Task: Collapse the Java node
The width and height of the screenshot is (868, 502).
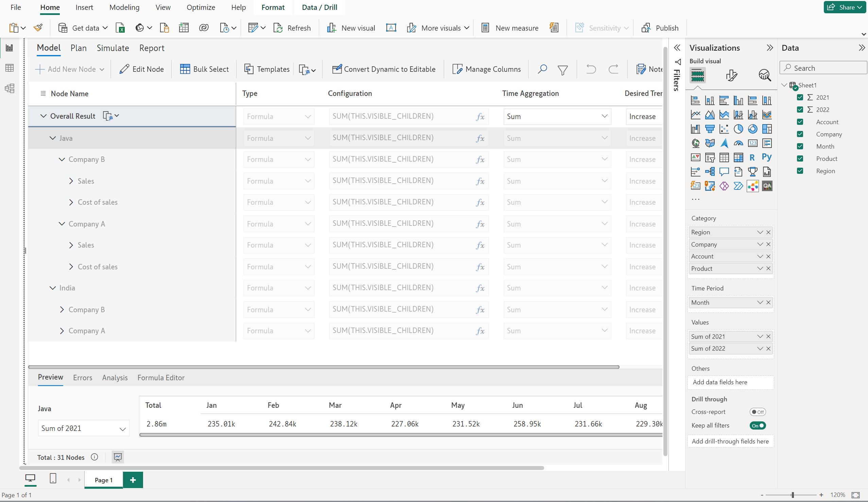Action: point(53,138)
